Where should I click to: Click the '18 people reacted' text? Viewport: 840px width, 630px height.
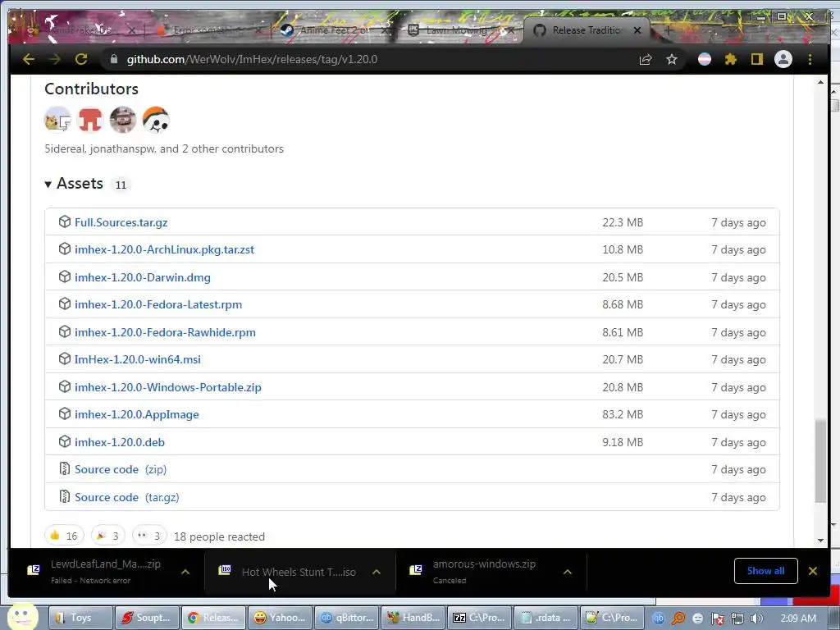coord(219,536)
